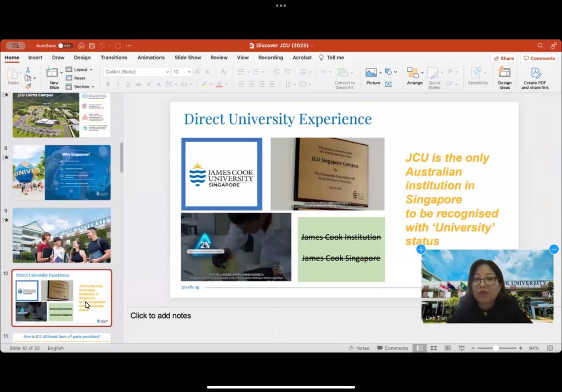This screenshot has width=562, height=392.
Task: Expand the Copy dropdown arrow
Action: [35, 78]
